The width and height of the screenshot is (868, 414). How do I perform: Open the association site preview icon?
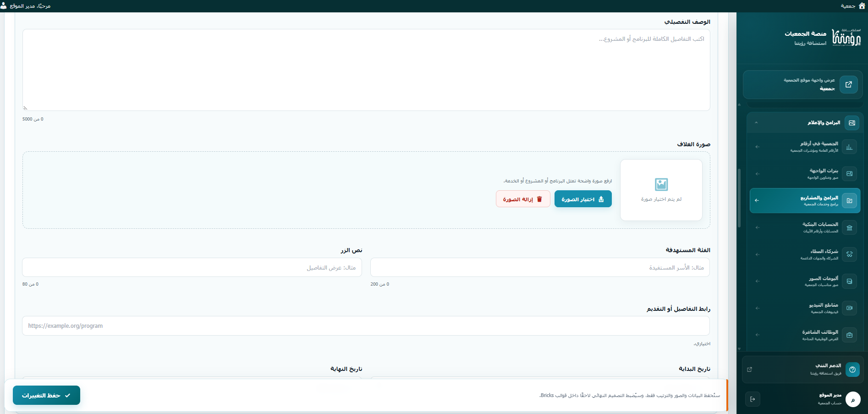[848, 85]
